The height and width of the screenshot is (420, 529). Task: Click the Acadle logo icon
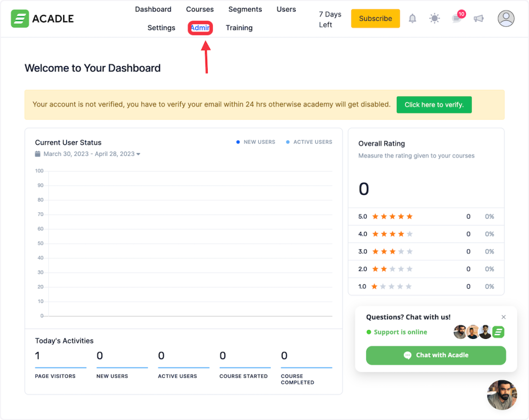(x=20, y=19)
